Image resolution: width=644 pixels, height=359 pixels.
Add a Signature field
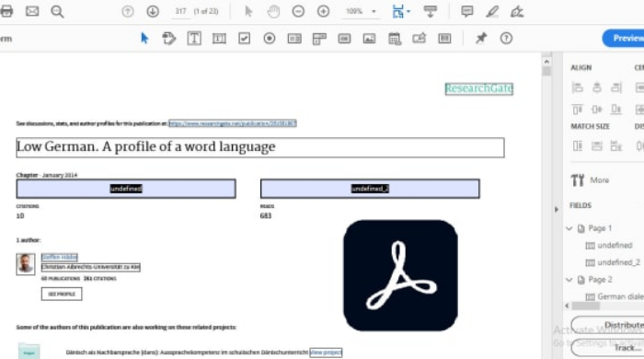coord(420,38)
